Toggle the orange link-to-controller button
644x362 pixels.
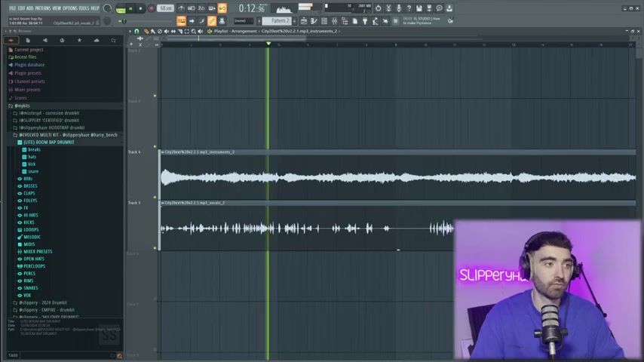click(x=211, y=21)
